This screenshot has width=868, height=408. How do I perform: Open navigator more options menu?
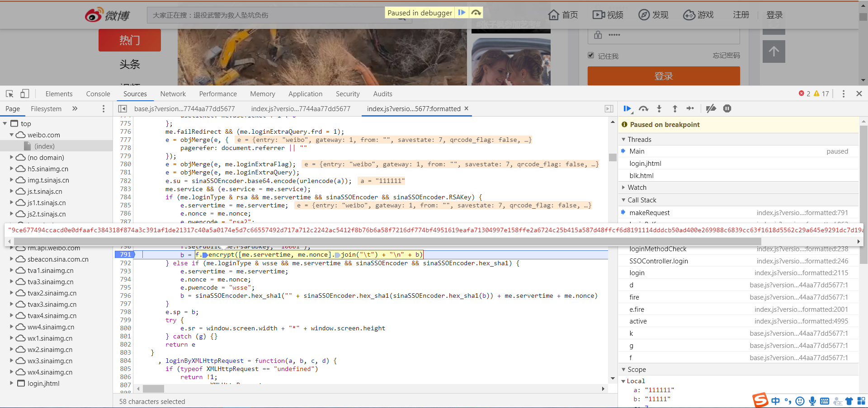click(x=104, y=109)
